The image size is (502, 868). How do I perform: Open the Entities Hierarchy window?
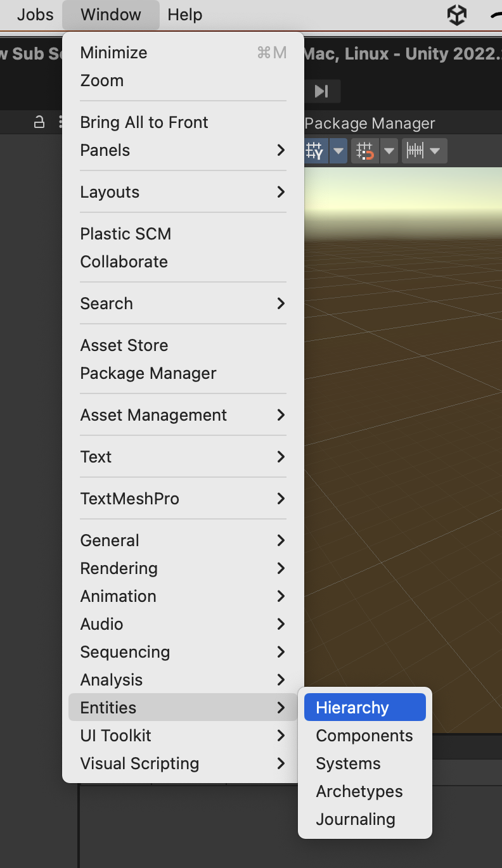click(365, 708)
